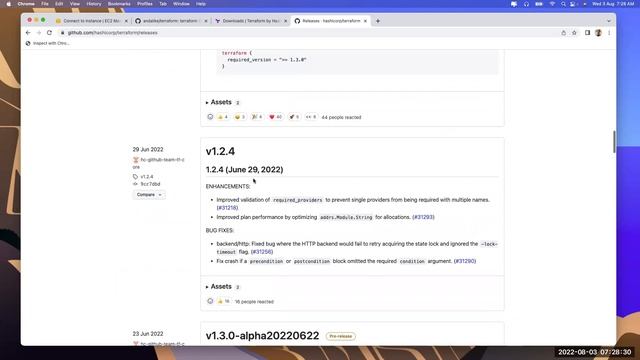
Task: Click the page vertical scrollbar thumb
Action: click(613, 142)
